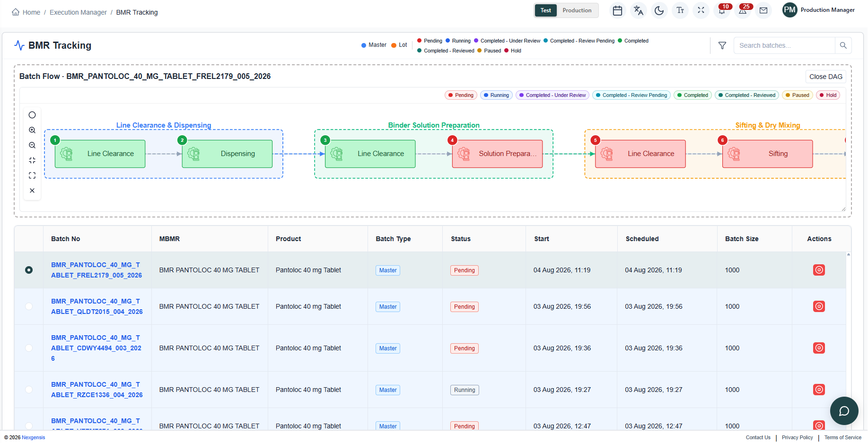
Task: Open notifications bell with 10 badge
Action: click(x=722, y=10)
